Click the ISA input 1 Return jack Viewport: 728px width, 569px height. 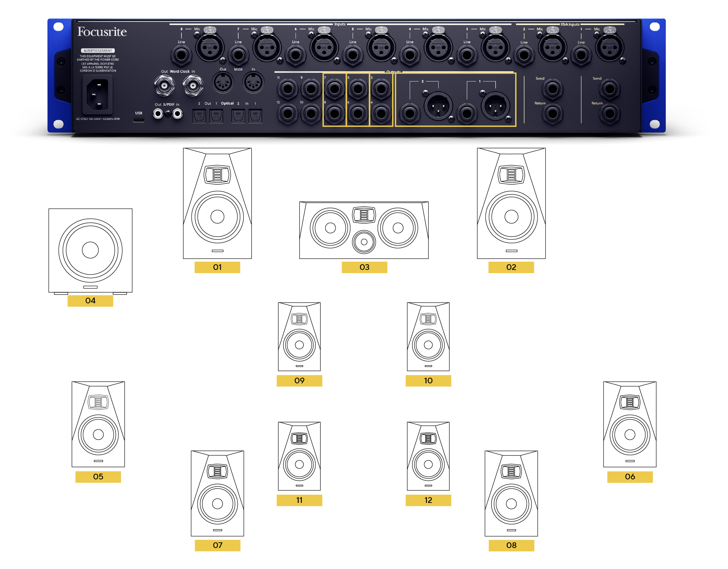click(x=610, y=114)
